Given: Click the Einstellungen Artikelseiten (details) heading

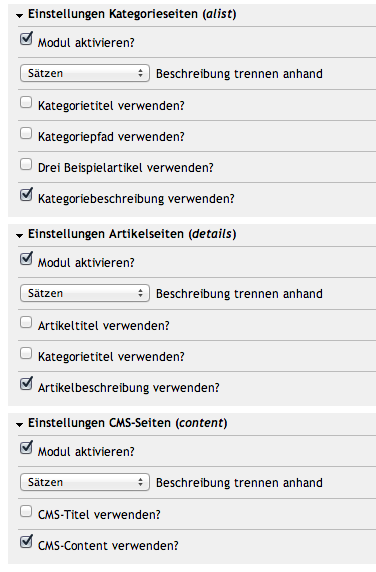Looking at the screenshot, I should (x=132, y=234).
